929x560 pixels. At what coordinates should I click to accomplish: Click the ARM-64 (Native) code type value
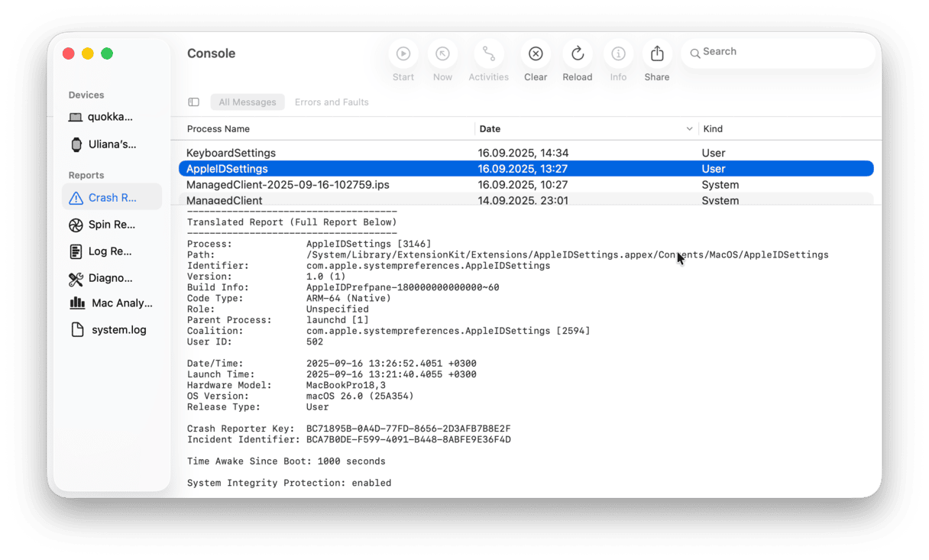pos(348,299)
